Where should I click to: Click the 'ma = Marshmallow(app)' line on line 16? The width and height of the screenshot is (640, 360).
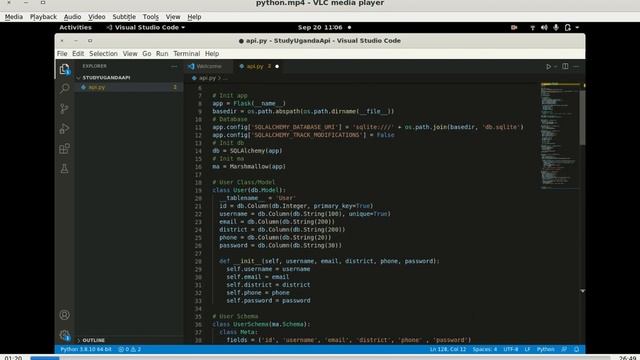click(249, 167)
